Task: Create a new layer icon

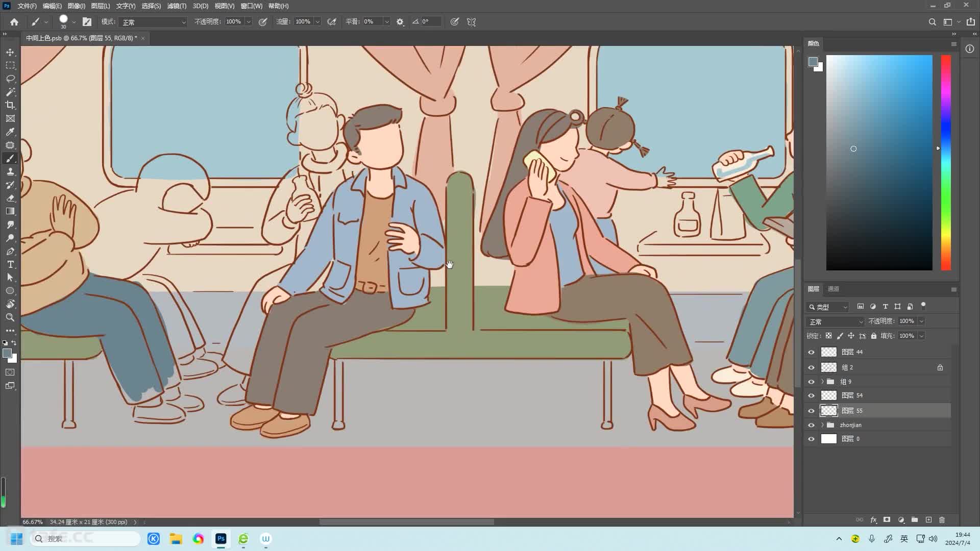Action: pos(928,520)
